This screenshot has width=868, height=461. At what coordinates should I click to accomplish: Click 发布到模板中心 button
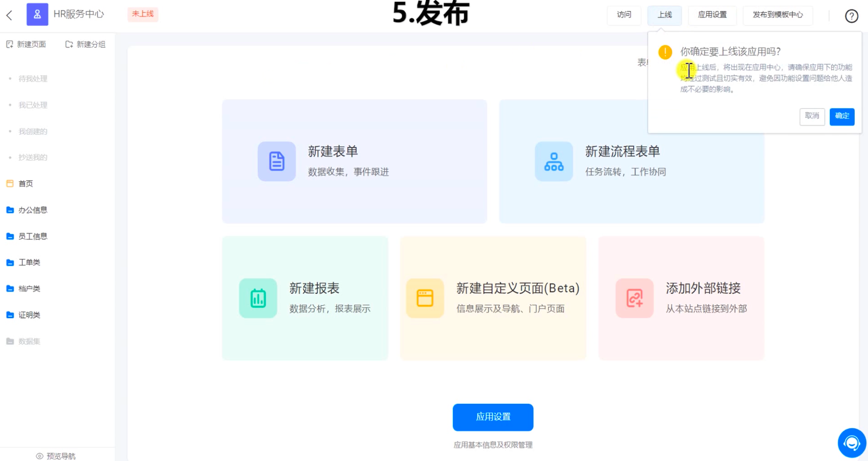click(x=778, y=15)
